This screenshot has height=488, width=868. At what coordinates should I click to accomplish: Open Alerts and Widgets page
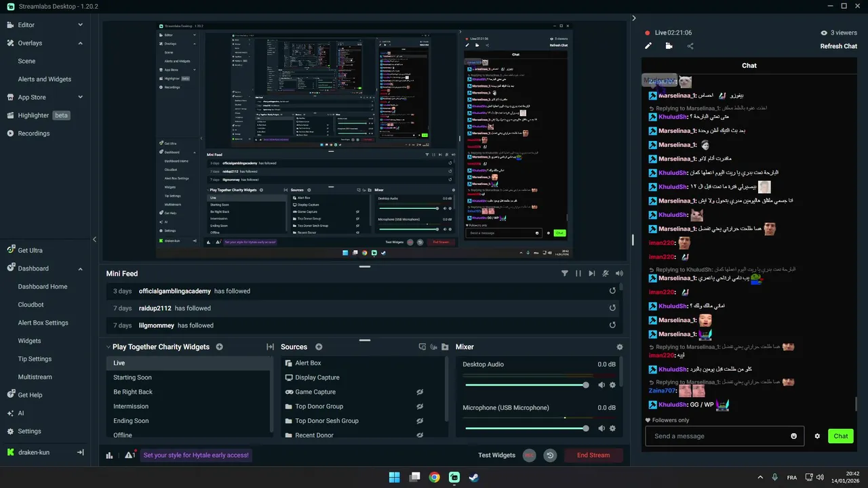point(44,79)
